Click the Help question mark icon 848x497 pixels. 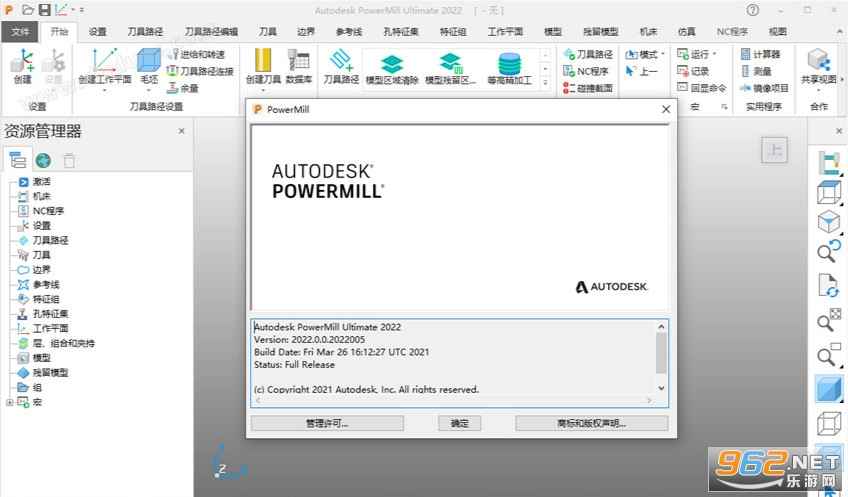[752, 10]
